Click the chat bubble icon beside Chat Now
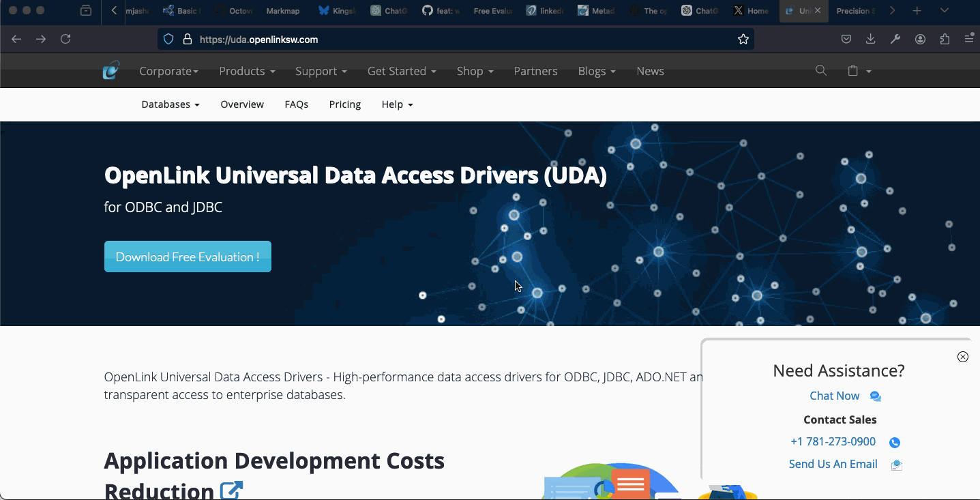 click(x=875, y=396)
